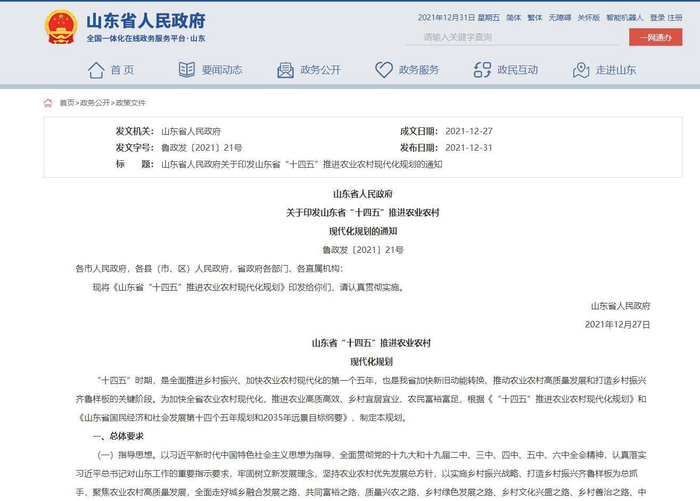Click the 山东省人民政府 site title
This screenshot has width=700, height=501.
(x=146, y=21)
